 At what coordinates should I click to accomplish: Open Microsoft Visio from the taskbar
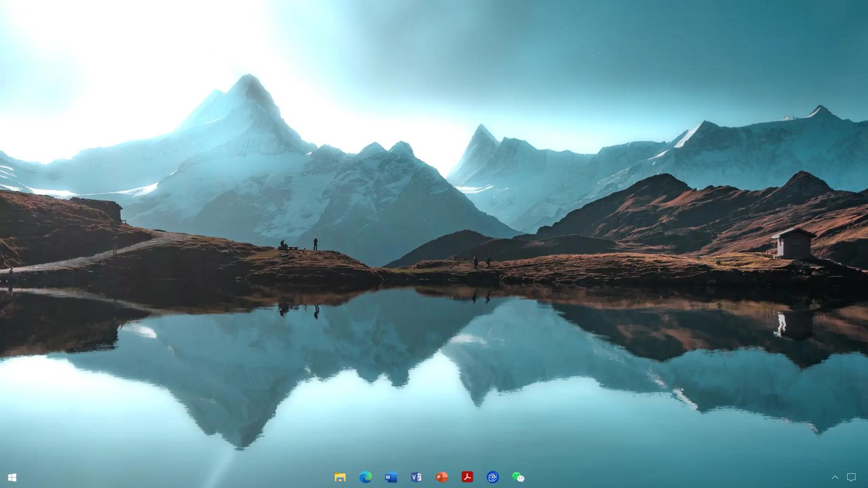[x=416, y=477]
